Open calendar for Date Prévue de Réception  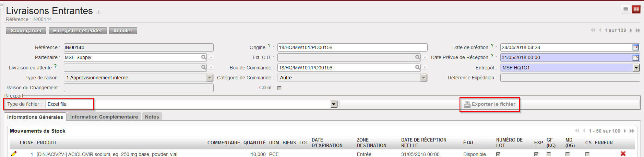(636, 57)
